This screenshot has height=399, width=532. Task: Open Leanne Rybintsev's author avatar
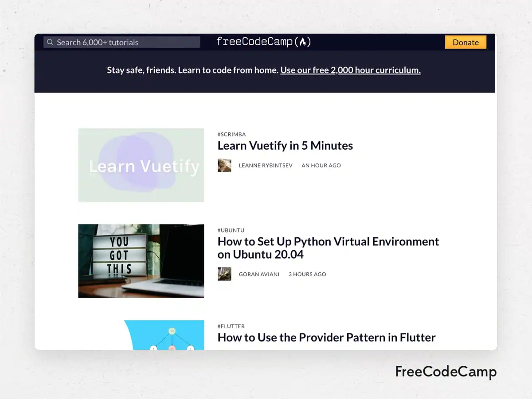tap(224, 165)
